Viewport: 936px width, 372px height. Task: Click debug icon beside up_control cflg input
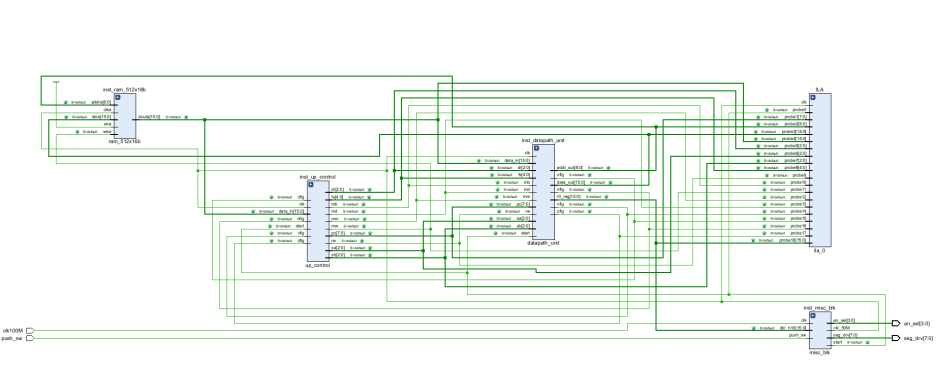(272, 197)
